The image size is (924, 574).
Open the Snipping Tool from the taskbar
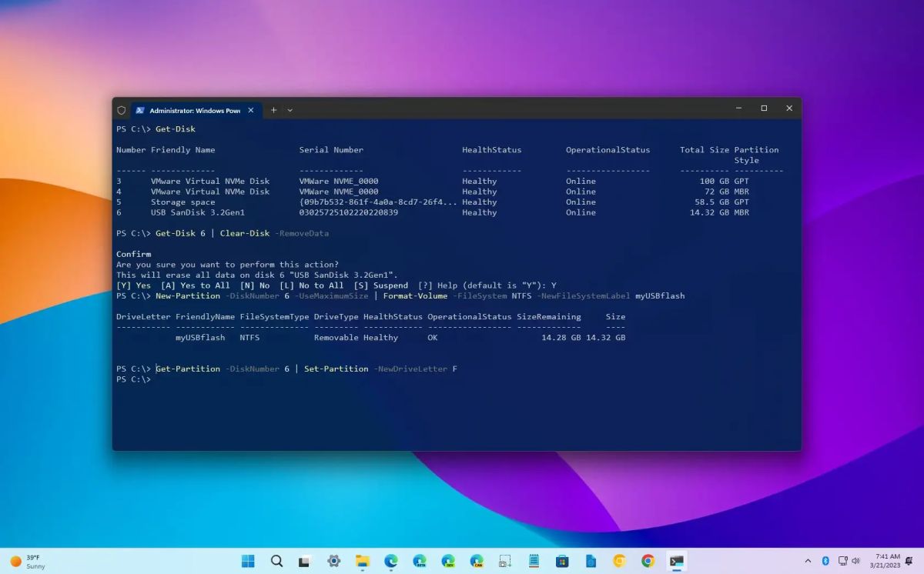tap(504, 561)
